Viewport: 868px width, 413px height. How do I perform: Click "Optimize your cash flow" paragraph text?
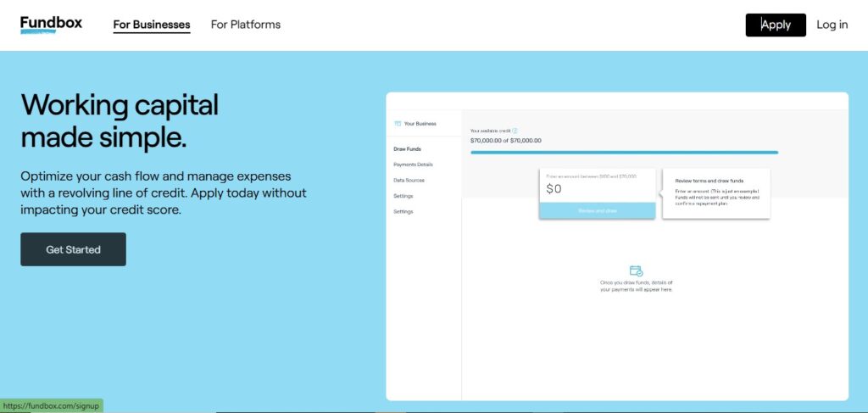pyautogui.click(x=164, y=193)
